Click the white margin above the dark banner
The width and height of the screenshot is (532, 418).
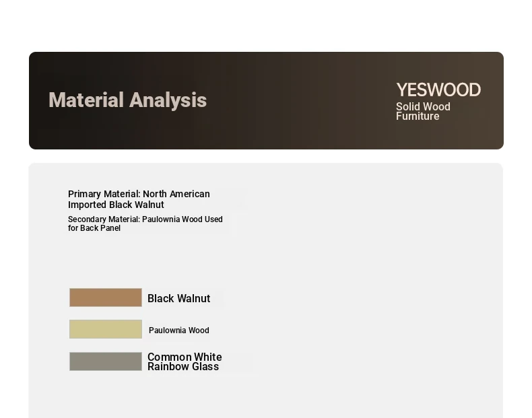pyautogui.click(x=266, y=26)
